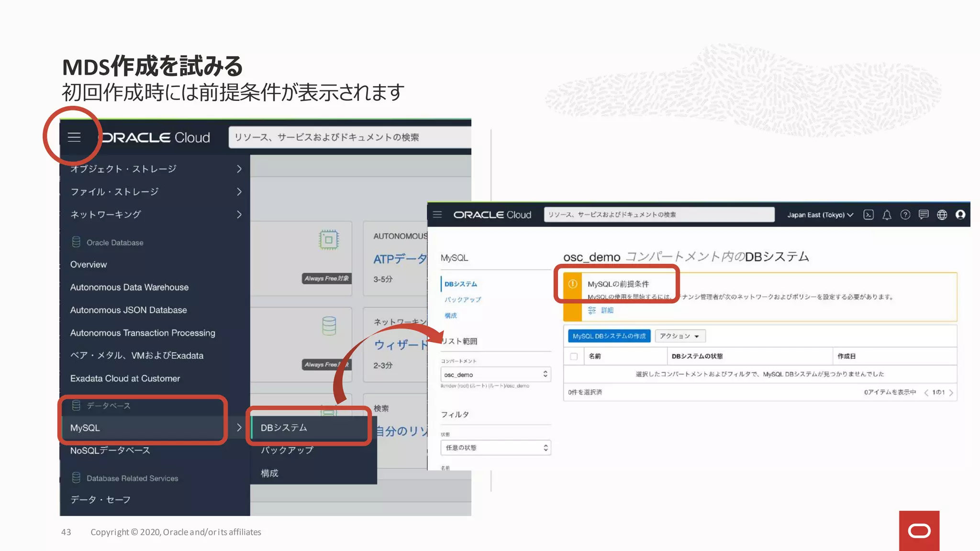This screenshot has width=980, height=551.
Task: Open the language globe icon
Action: [942, 215]
